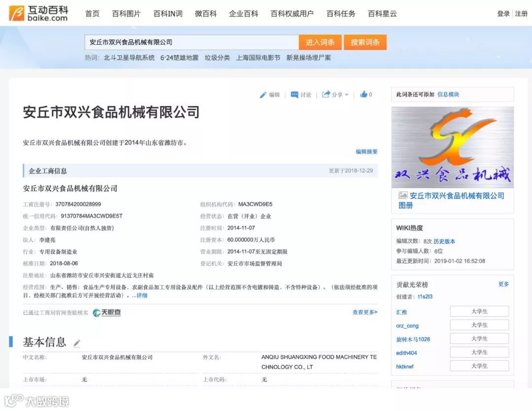Click the 信息模块 link
The height and width of the screenshot is (411, 532).
[x=448, y=94]
